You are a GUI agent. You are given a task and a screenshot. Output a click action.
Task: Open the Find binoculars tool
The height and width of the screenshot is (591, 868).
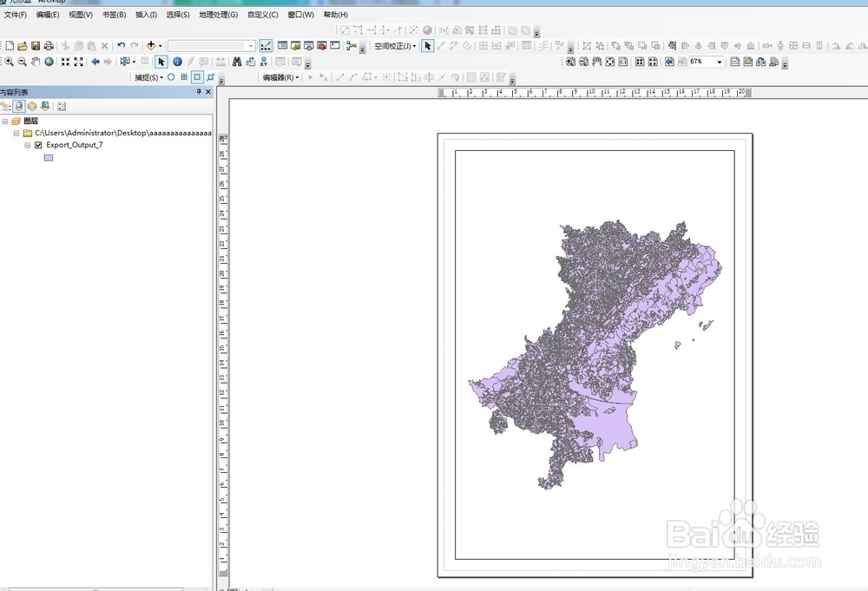pyautogui.click(x=237, y=62)
